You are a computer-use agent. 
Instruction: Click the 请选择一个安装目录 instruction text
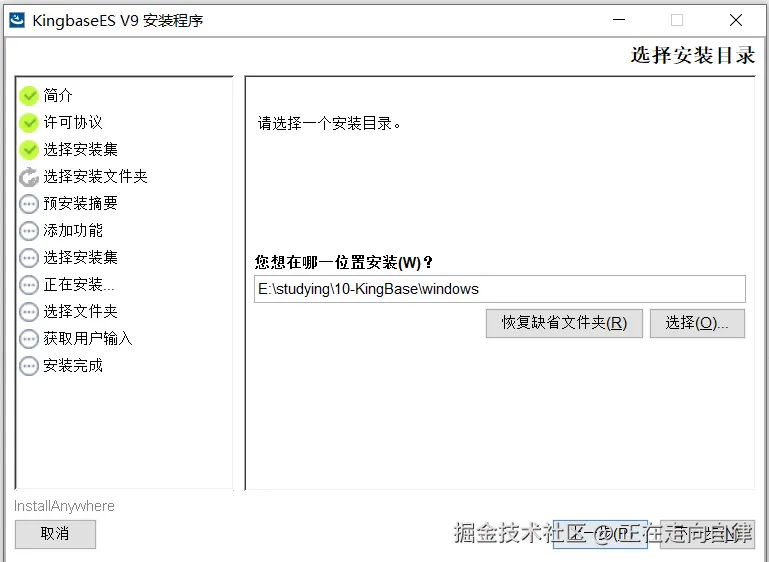click(329, 123)
